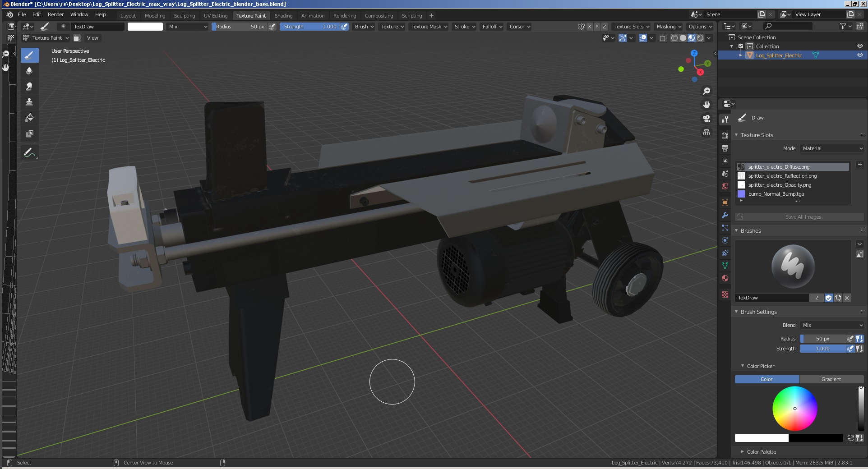Screen dimensions: 868x469
Task: Select splitter_electro_Reflection.png texture slot
Action: [793, 176]
